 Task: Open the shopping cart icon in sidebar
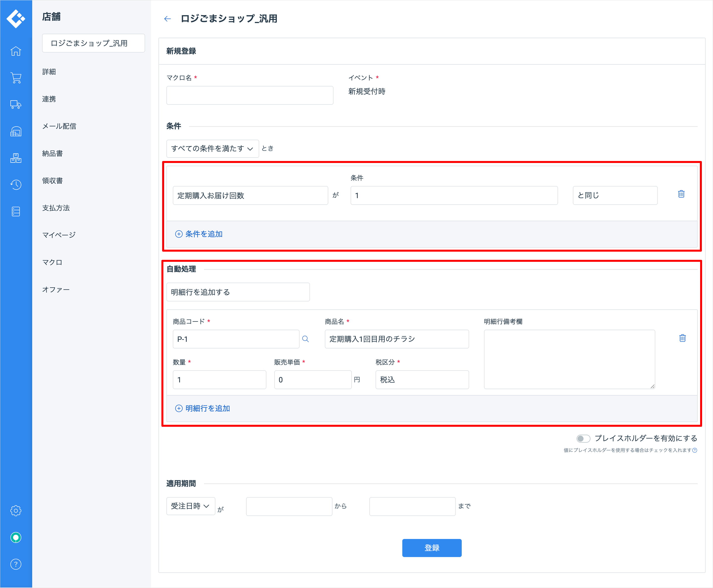coord(16,78)
